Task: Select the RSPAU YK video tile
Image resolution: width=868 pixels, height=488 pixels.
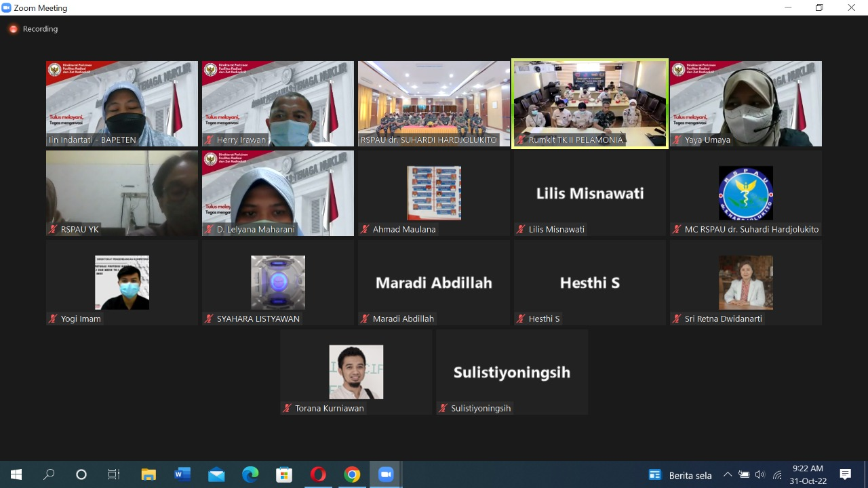Action: click(x=122, y=193)
